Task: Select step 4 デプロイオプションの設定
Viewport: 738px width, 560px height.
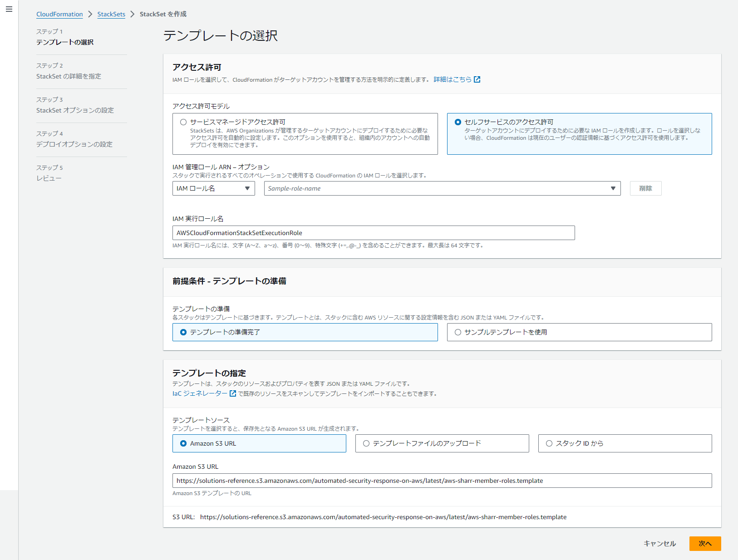Action: 74,144
